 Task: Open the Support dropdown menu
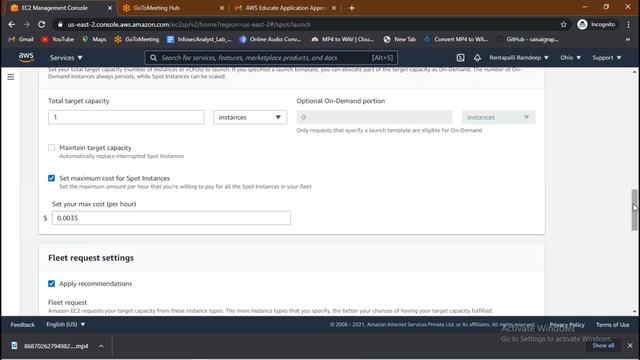pos(607,58)
